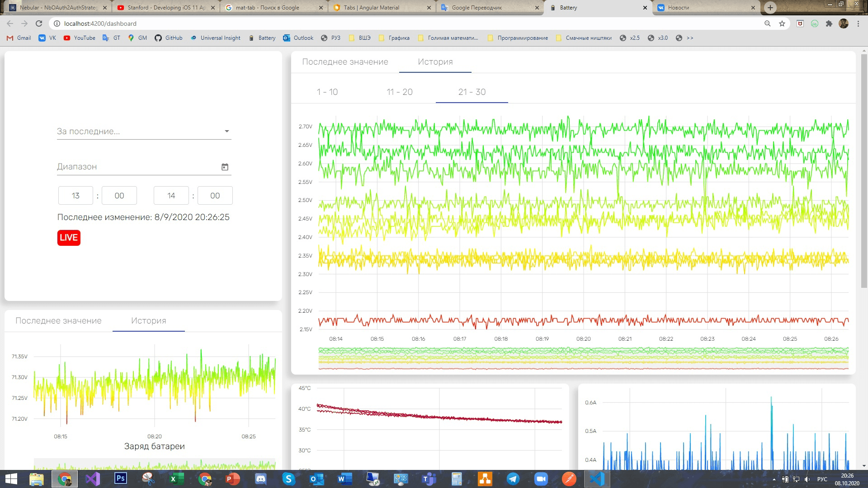This screenshot has height=488, width=868.
Task: Select the '11 - 20' cells tab
Action: tap(400, 92)
